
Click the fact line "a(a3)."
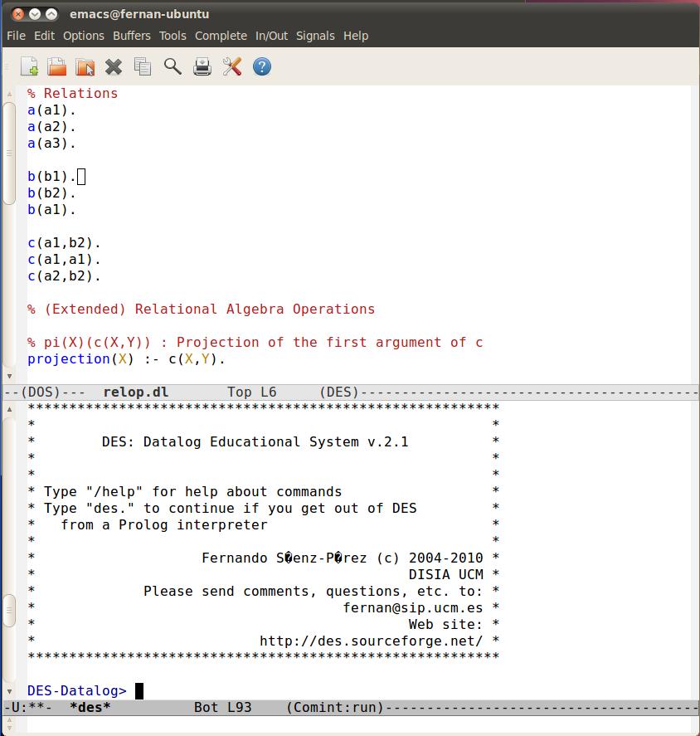51,144
